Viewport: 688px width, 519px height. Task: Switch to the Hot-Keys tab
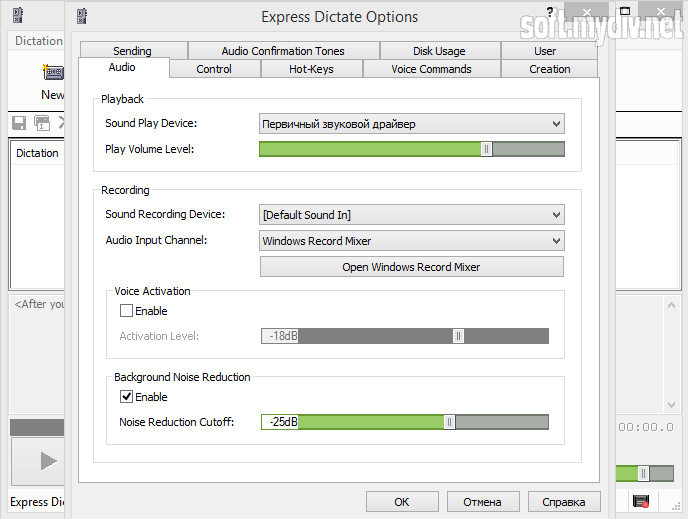(311, 69)
